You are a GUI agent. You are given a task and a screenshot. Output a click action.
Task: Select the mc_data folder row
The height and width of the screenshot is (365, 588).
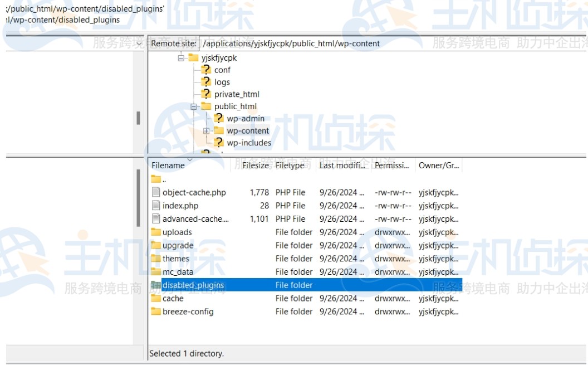(178, 272)
